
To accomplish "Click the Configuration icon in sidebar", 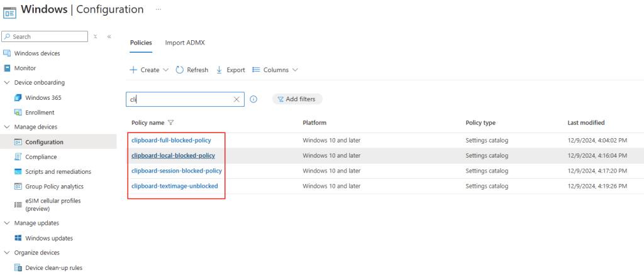I will point(18,143).
